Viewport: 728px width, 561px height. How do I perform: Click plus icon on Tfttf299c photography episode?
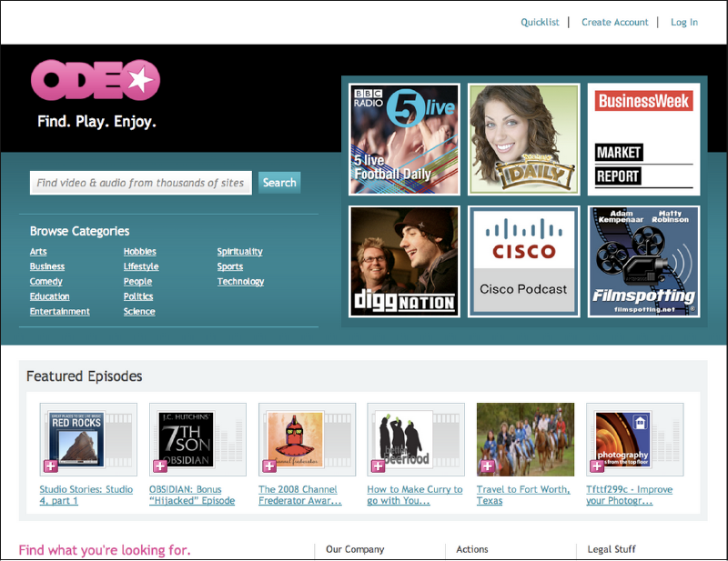[597, 466]
